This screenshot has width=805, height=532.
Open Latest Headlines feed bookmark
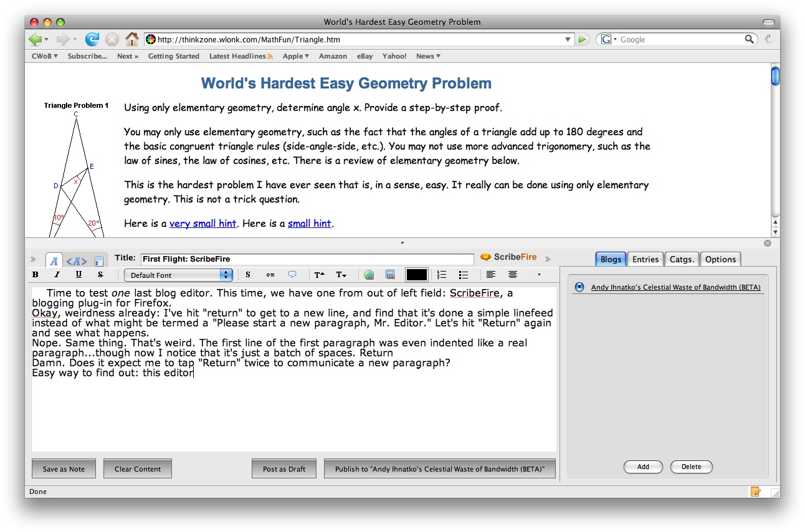(x=241, y=56)
